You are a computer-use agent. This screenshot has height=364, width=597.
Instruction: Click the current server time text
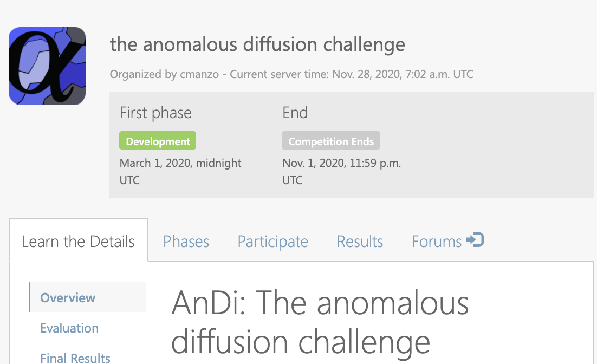point(351,74)
